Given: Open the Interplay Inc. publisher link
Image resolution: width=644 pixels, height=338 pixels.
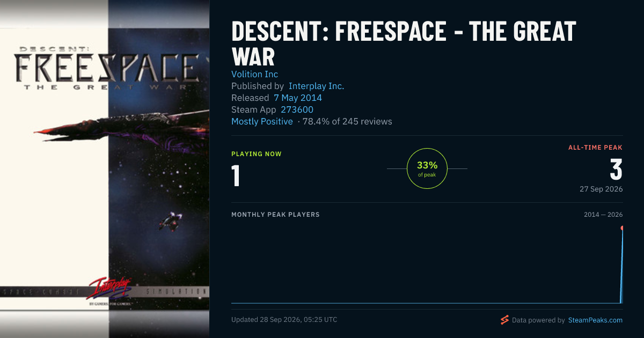Looking at the screenshot, I should click(x=316, y=86).
